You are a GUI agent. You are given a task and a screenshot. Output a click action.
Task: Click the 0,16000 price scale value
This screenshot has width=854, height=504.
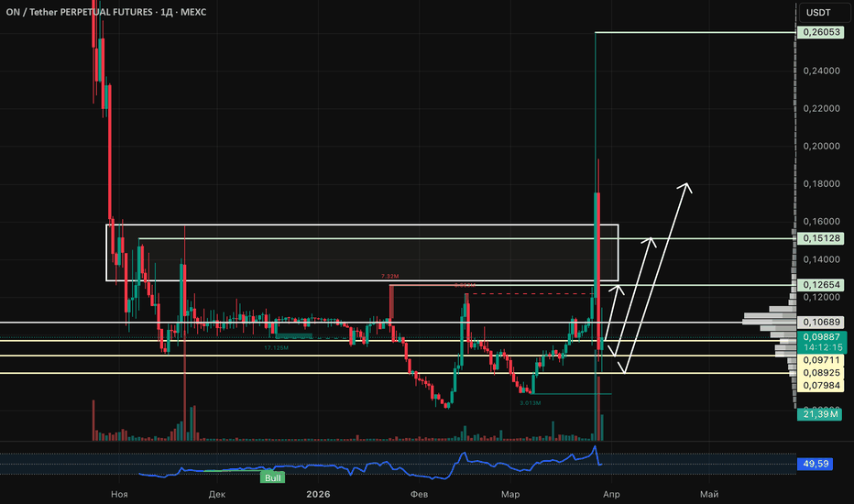coord(821,221)
